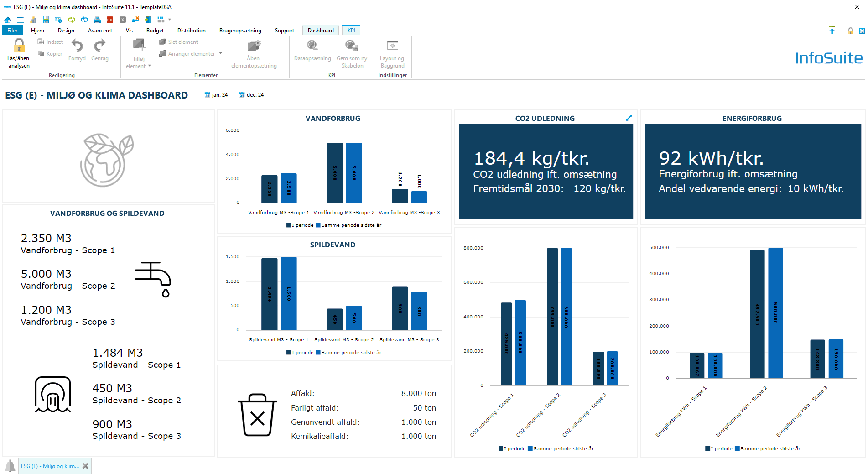Click Layout og Baggrund button

[x=392, y=54]
